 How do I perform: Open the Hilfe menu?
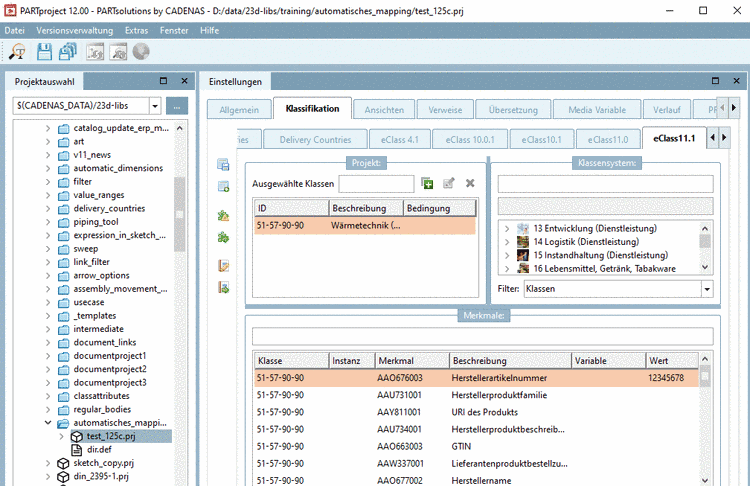pyautogui.click(x=210, y=31)
